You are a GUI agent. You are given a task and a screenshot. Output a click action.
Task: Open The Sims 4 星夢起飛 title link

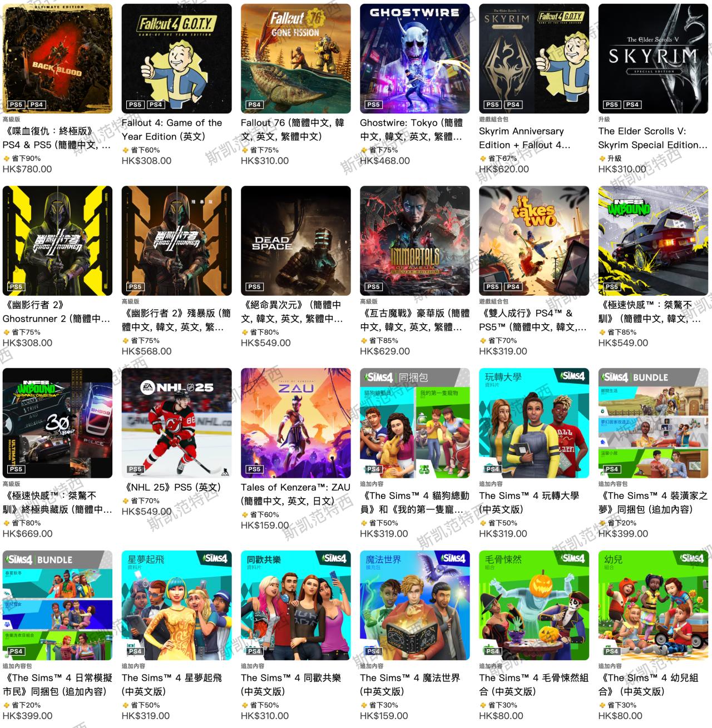pos(171,685)
